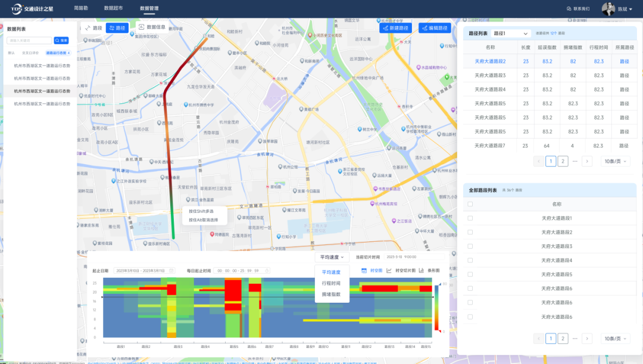643x364 pixels.
Task: Go to page 2 of 路径列表
Action: [563, 161]
